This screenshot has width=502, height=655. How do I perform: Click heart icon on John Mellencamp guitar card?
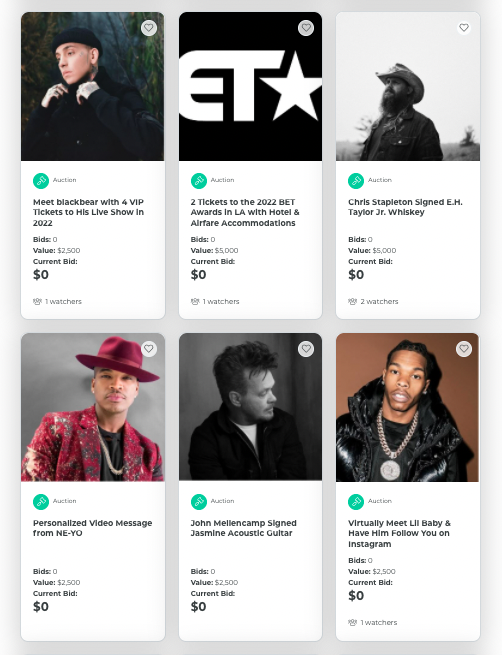pyautogui.click(x=306, y=348)
